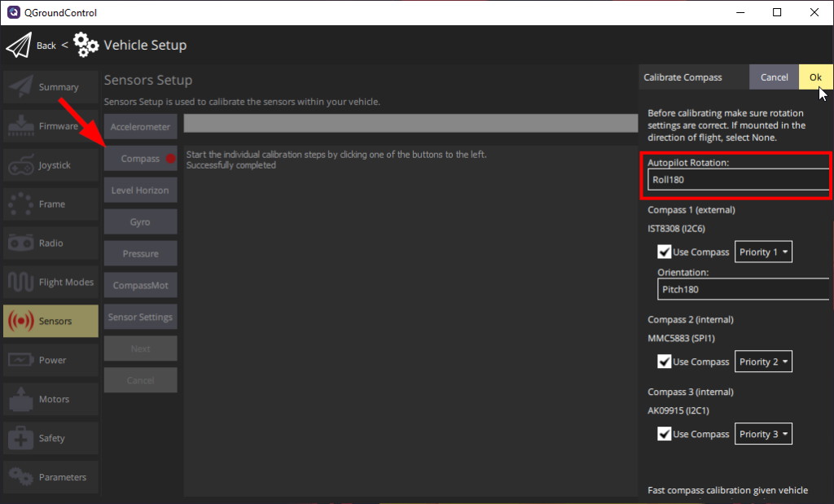Click the Frame icon in sidebar
This screenshot has width=834, height=504.
coord(20,204)
